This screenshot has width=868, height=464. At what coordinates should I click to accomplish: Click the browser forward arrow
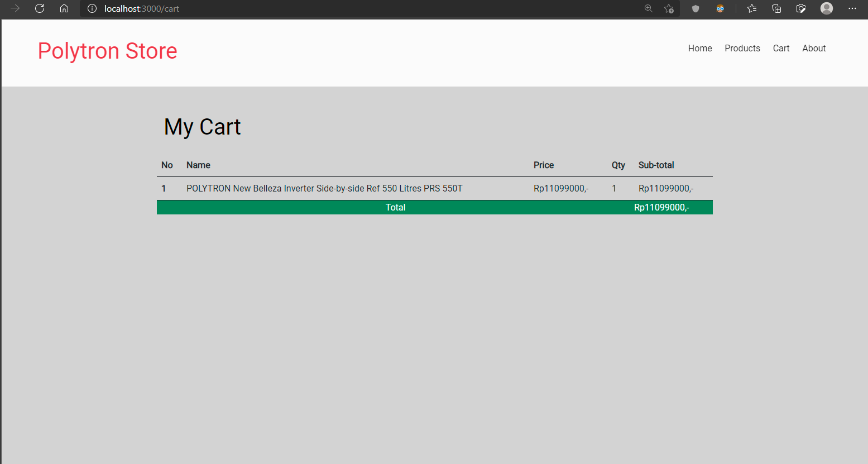pos(15,8)
